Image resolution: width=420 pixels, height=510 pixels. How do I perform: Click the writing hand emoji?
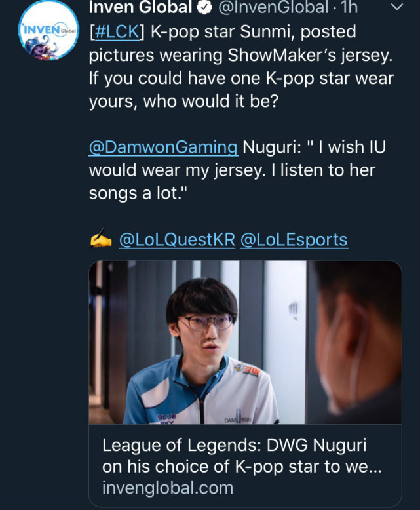click(100, 241)
